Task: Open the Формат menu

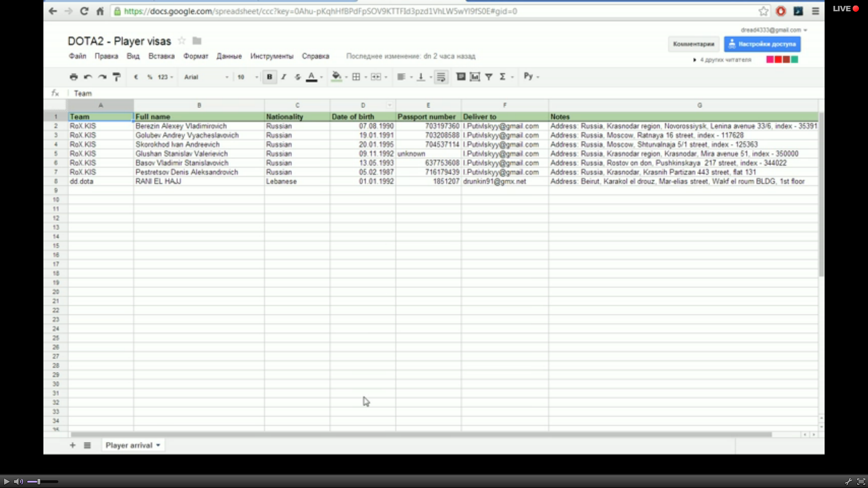Action: click(x=195, y=56)
